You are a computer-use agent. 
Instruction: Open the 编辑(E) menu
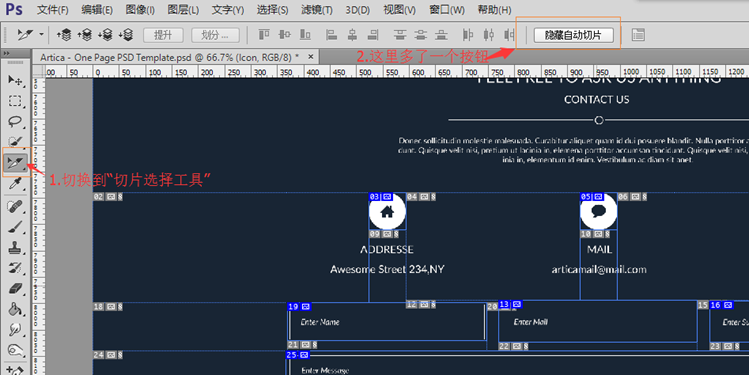pos(97,10)
